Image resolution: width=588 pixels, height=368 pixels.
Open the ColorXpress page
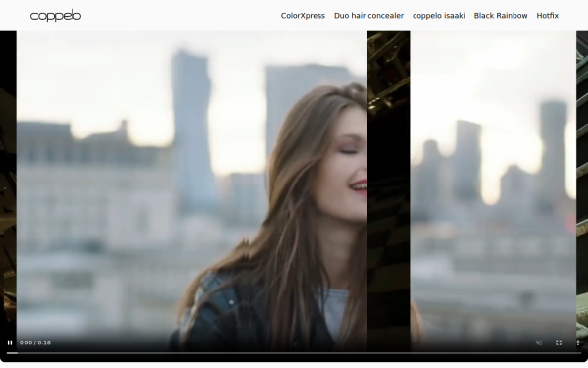303,16
